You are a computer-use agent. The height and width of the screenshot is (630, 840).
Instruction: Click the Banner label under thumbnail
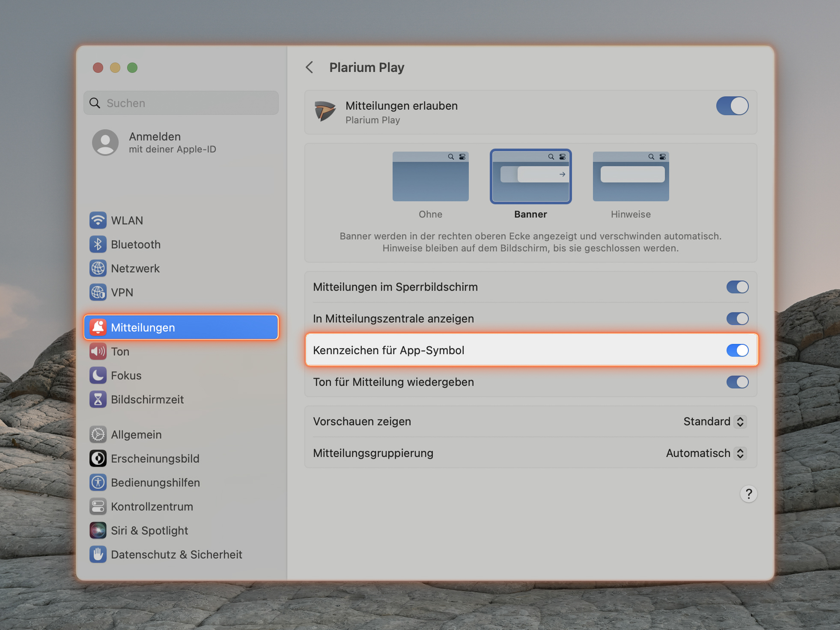[x=531, y=214]
